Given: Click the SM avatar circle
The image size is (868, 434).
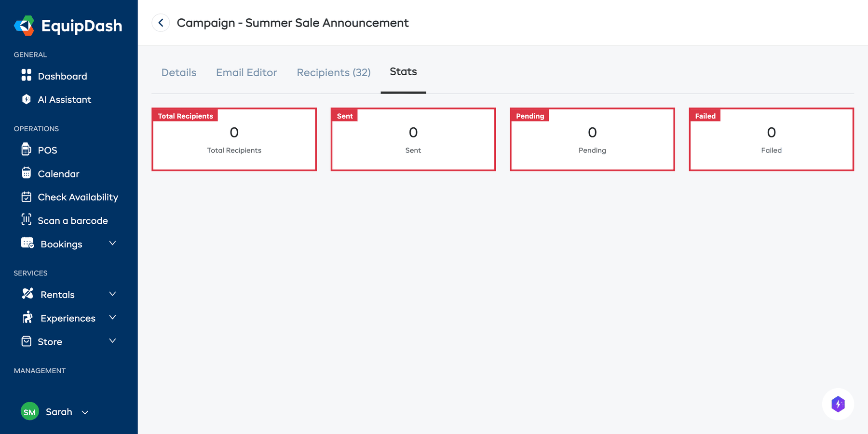Looking at the screenshot, I should (x=30, y=412).
